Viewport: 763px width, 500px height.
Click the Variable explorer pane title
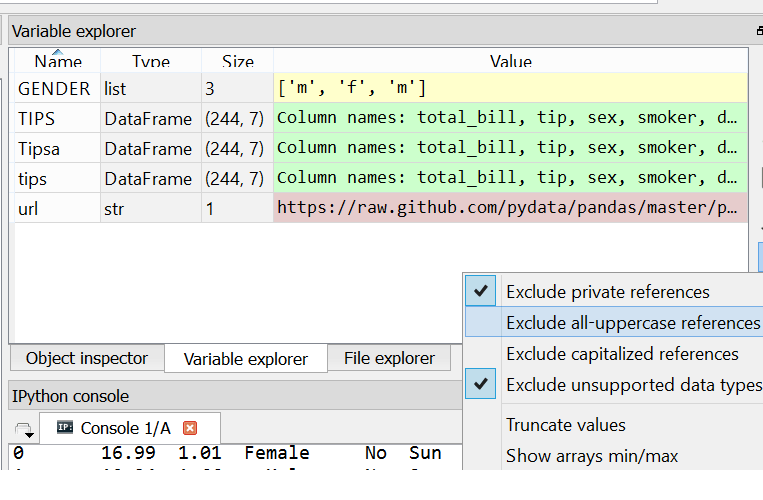(x=74, y=31)
